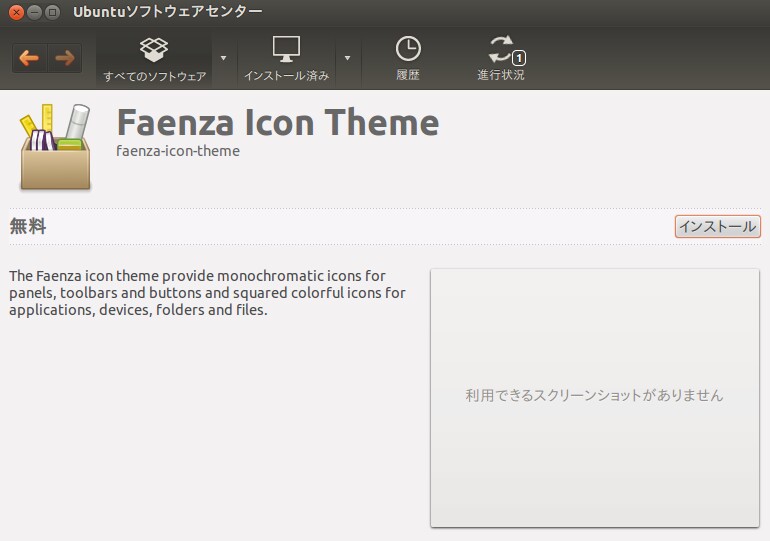Viewport: 770px width, 541px height.
Task: Go back using the orange left arrow
Action: point(29,58)
